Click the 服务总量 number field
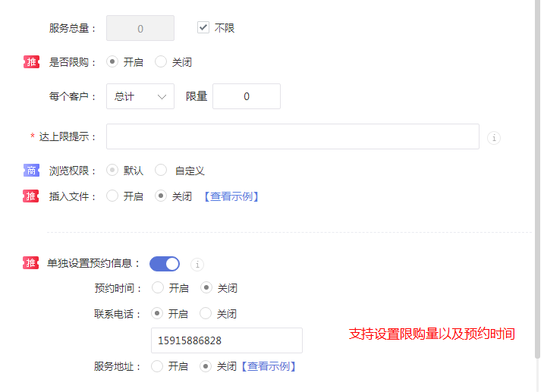The width and height of the screenshot is (544, 392). (140, 28)
